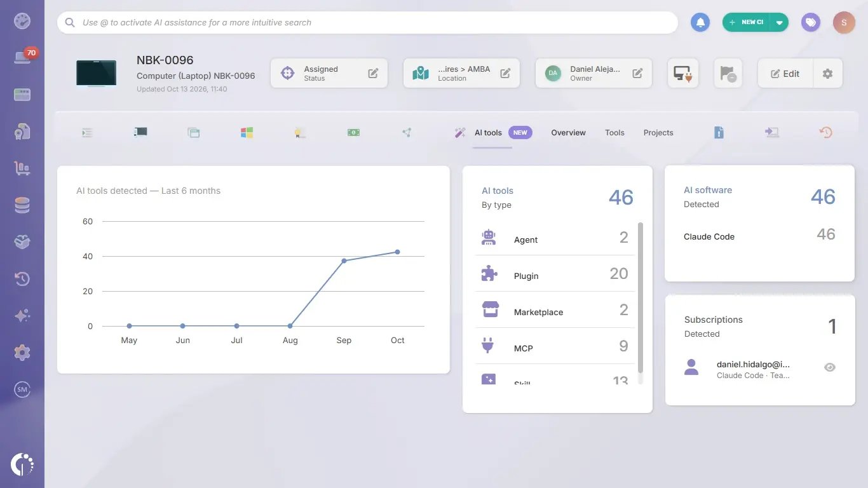Click the Edit button
This screenshot has width=868, height=488.
pyautogui.click(x=785, y=74)
